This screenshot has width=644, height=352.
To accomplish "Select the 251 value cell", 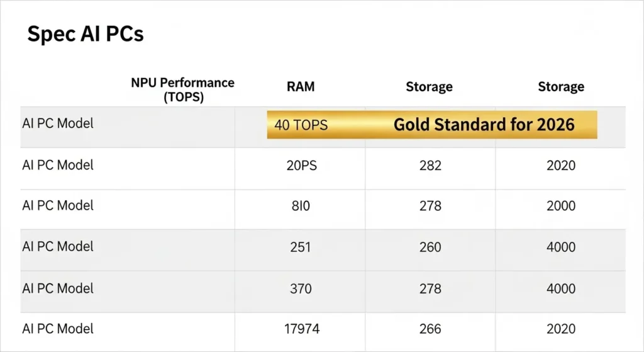I will 301,247.
